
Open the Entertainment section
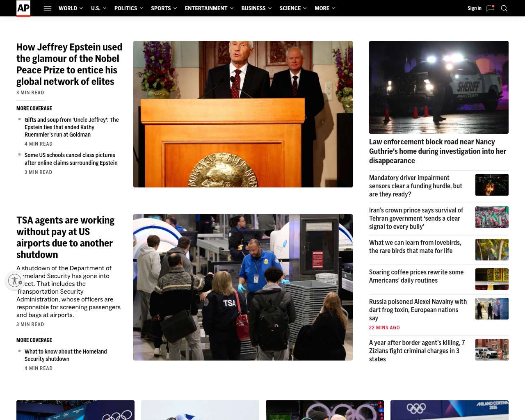click(206, 8)
